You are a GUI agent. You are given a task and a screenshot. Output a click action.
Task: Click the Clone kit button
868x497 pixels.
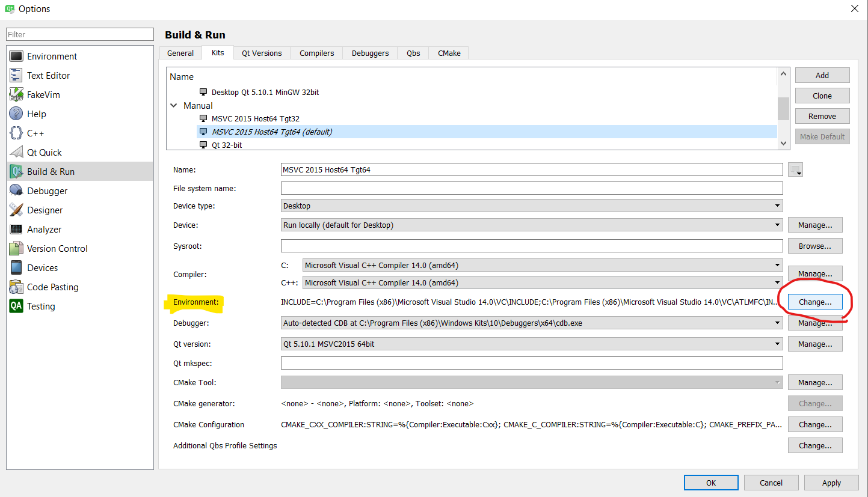(x=822, y=96)
